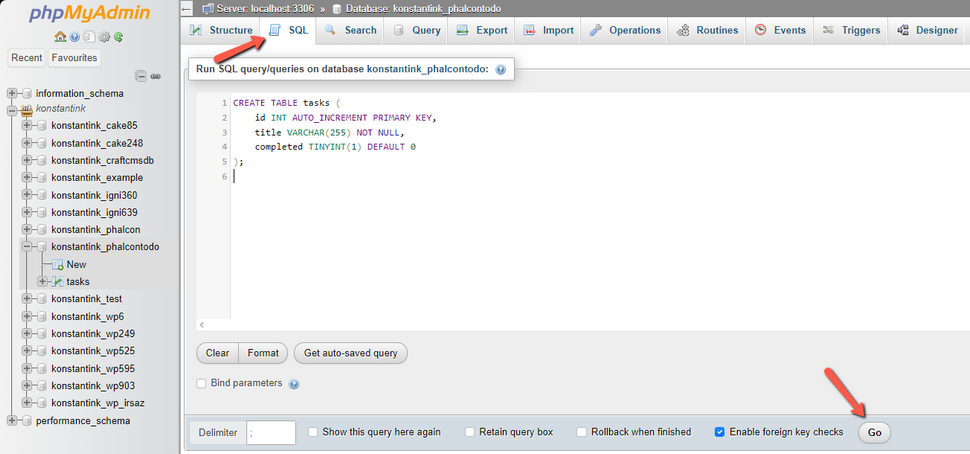Switch to Structure tab
Viewport: 970px width, 454px height.
pyautogui.click(x=221, y=30)
